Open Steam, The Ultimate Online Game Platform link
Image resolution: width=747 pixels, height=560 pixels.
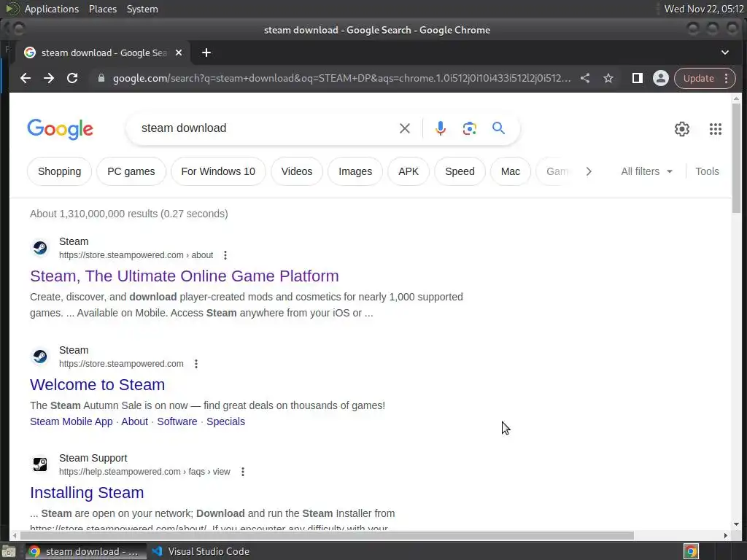point(185,276)
